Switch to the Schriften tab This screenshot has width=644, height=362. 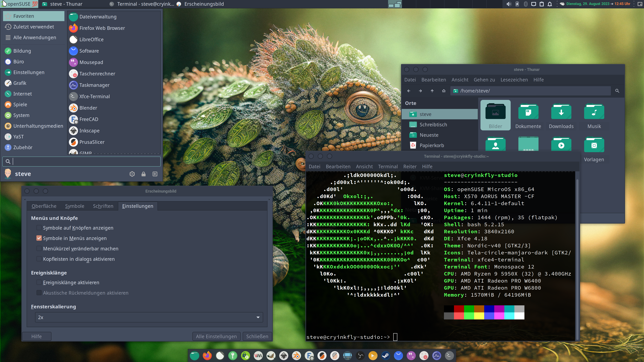tap(103, 206)
